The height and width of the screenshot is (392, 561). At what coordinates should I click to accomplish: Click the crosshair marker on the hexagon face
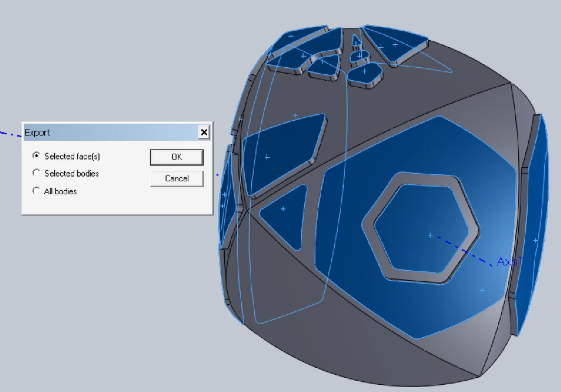pos(430,235)
